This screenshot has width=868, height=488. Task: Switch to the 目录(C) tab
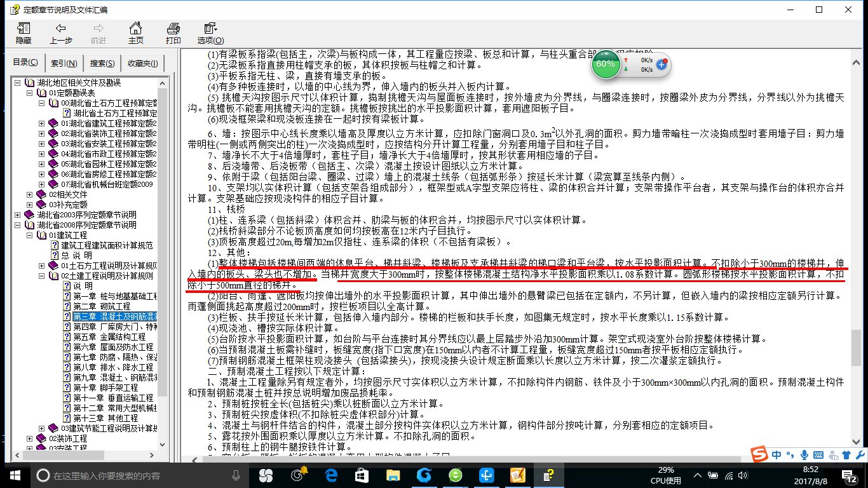25,62
